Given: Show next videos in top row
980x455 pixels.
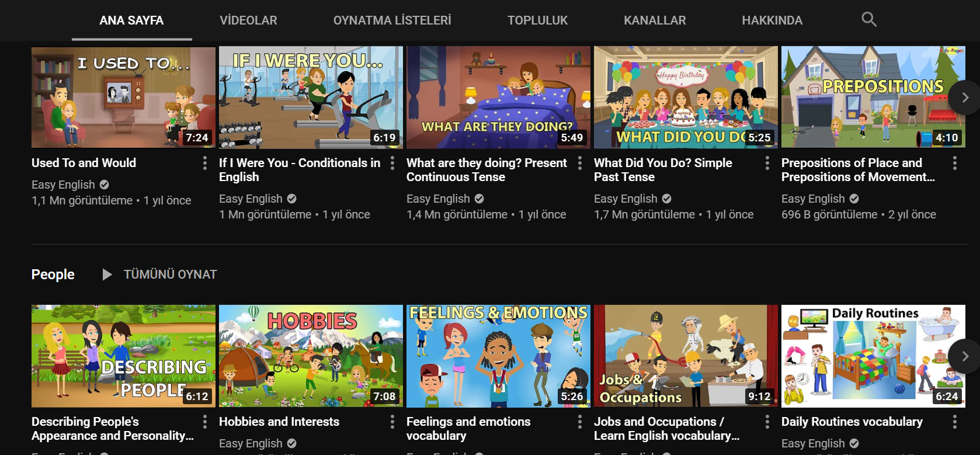Looking at the screenshot, I should (x=964, y=98).
